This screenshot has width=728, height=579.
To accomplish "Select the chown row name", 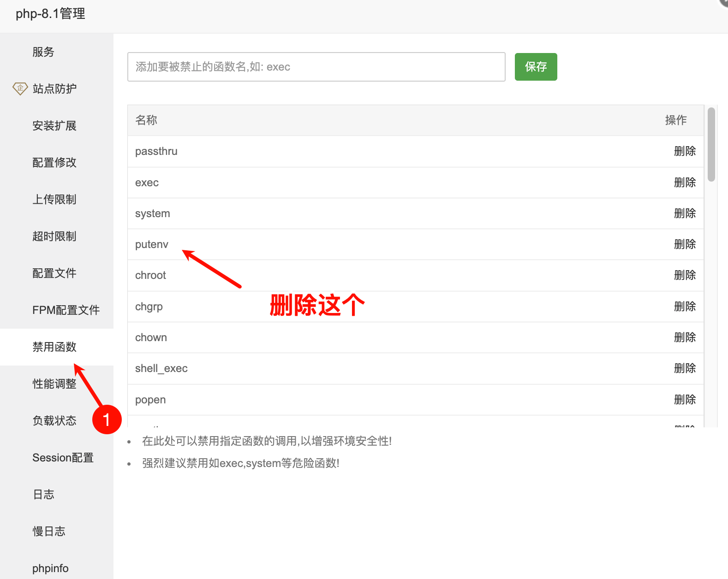I will pyautogui.click(x=151, y=337).
